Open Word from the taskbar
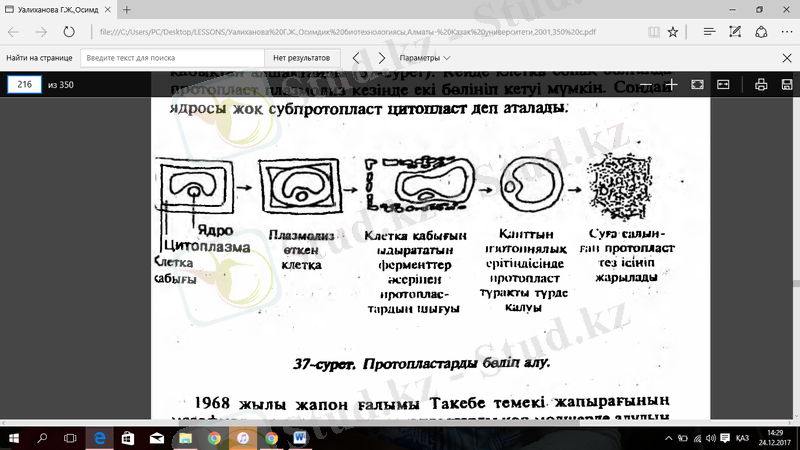This screenshot has height=450, width=800. (x=301, y=438)
